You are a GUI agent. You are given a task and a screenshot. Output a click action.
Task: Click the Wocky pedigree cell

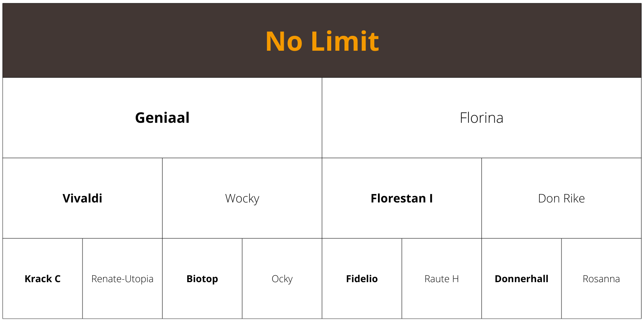[242, 198]
